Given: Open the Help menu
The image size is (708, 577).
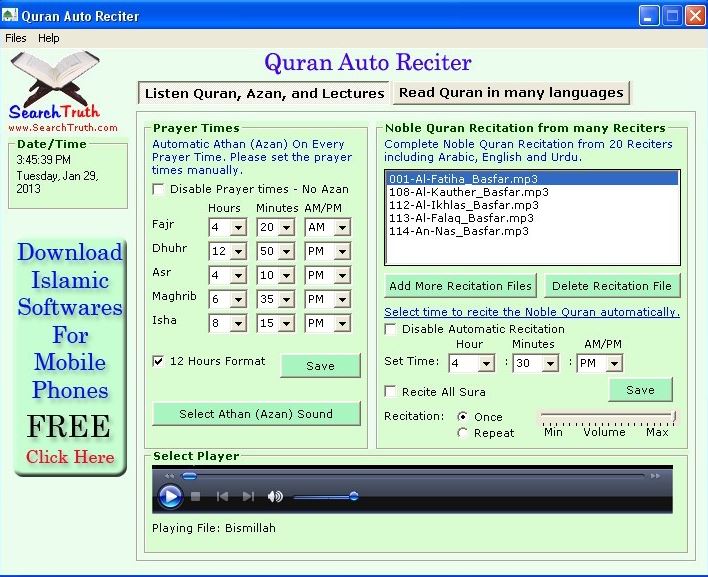Looking at the screenshot, I should (x=48, y=38).
